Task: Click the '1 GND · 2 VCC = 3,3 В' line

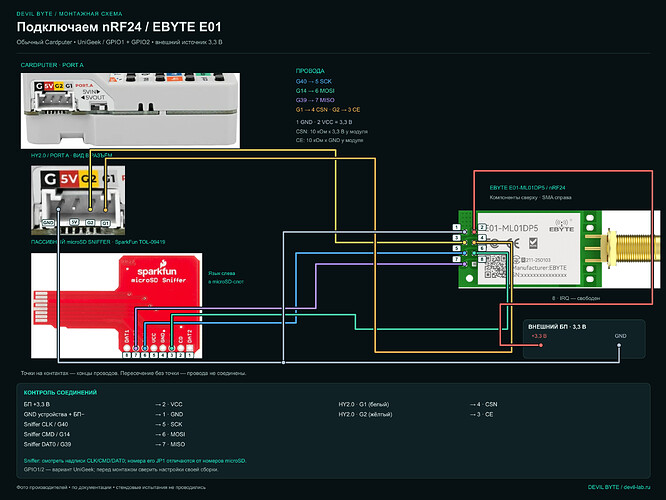Action: 324,122
